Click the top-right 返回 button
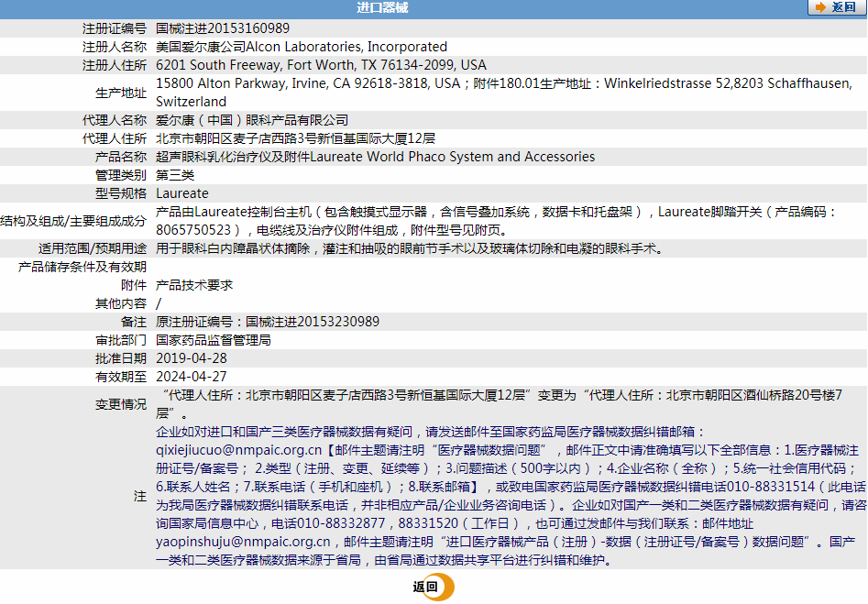 click(x=837, y=7)
